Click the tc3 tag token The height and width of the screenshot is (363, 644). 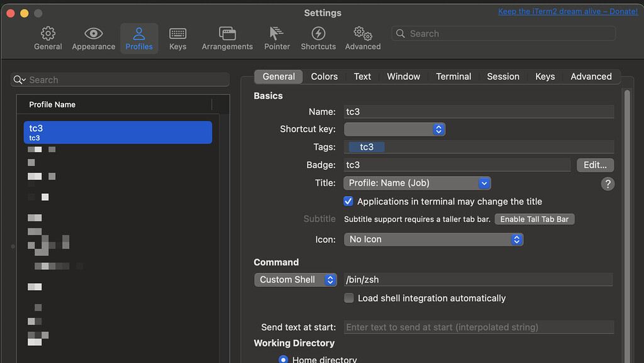tap(367, 147)
